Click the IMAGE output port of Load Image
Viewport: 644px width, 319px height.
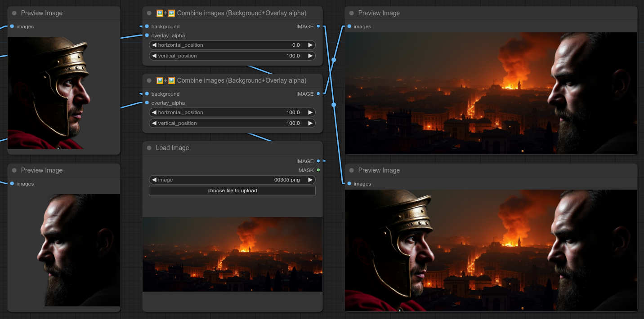[318, 161]
